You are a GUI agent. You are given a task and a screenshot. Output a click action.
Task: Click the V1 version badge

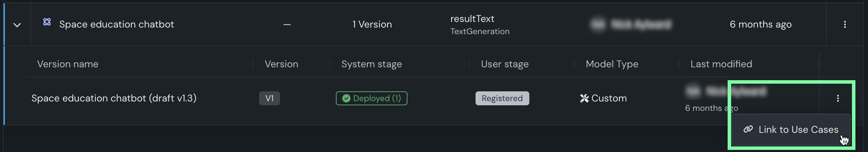[x=269, y=98]
